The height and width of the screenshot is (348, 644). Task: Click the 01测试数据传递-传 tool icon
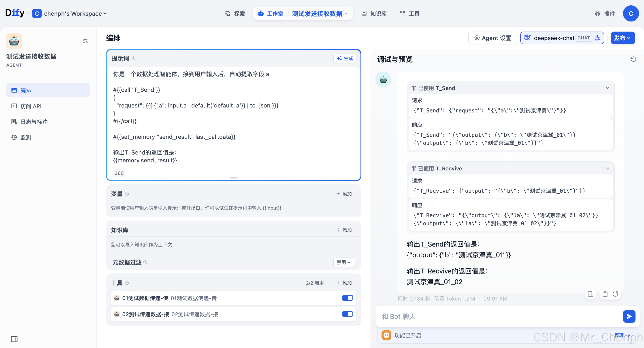click(x=117, y=298)
